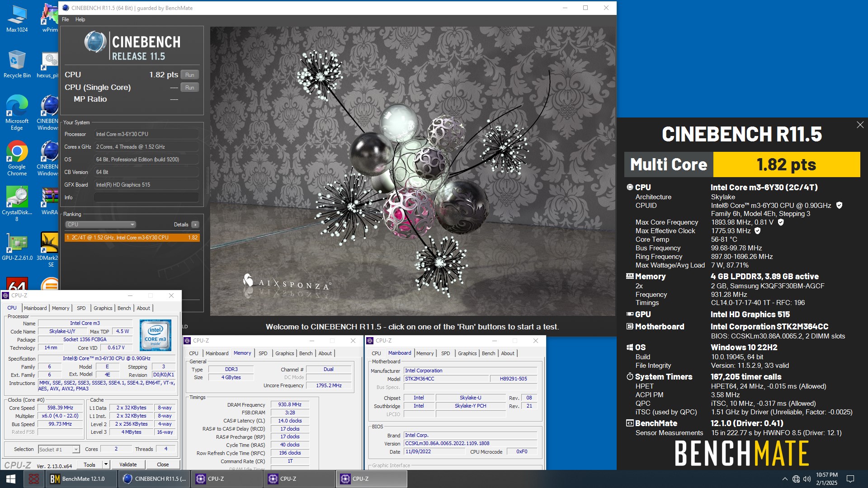The height and width of the screenshot is (488, 868).
Task: Click the Windows Start button
Action: click(11, 479)
